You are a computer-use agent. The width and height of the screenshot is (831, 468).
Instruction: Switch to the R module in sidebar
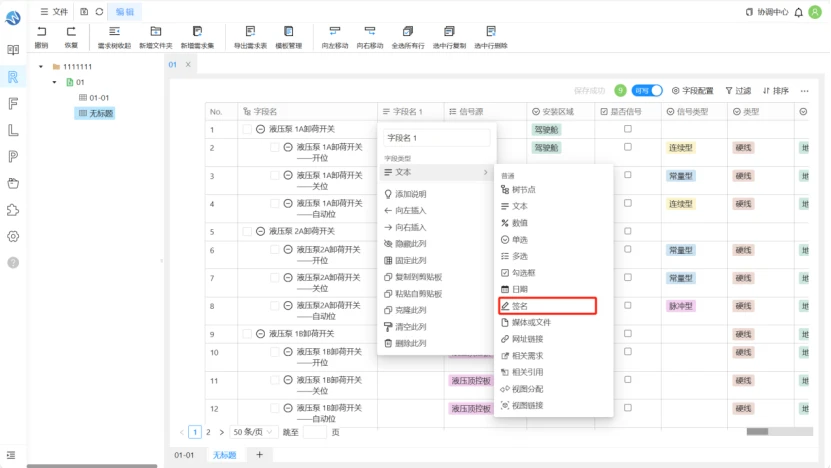pyautogui.click(x=13, y=77)
